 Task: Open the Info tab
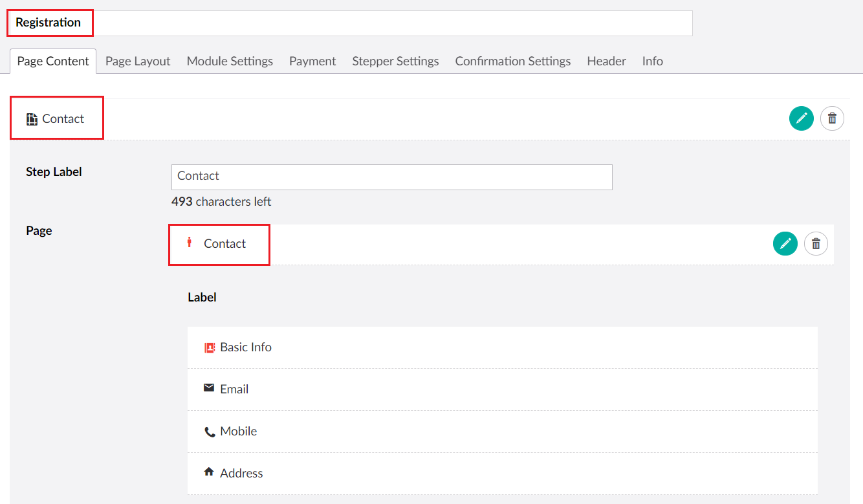point(652,61)
